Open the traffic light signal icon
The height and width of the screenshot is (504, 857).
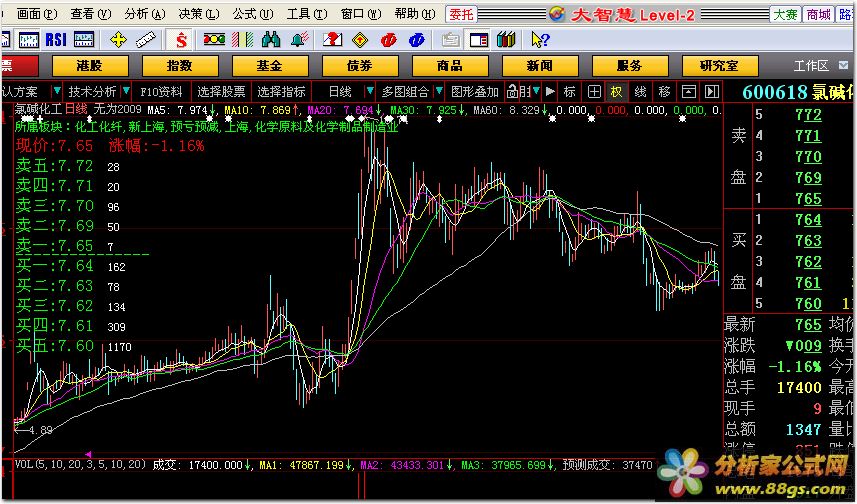[x=214, y=40]
